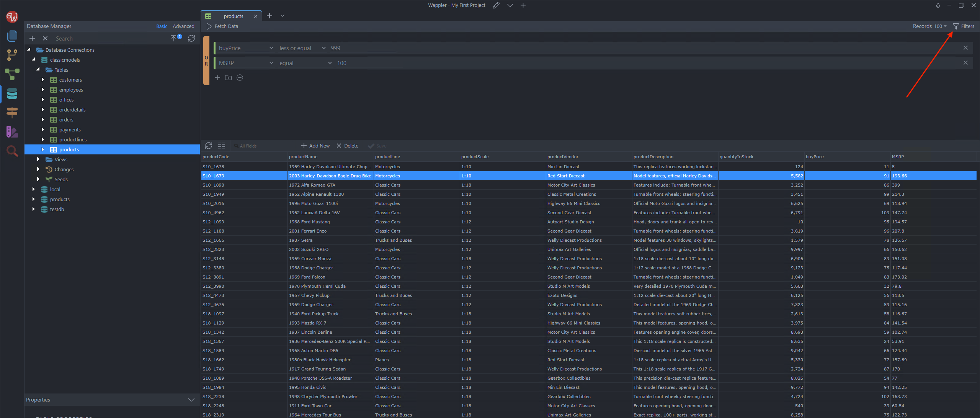Open the buyPrice field dropdown

coord(246,48)
